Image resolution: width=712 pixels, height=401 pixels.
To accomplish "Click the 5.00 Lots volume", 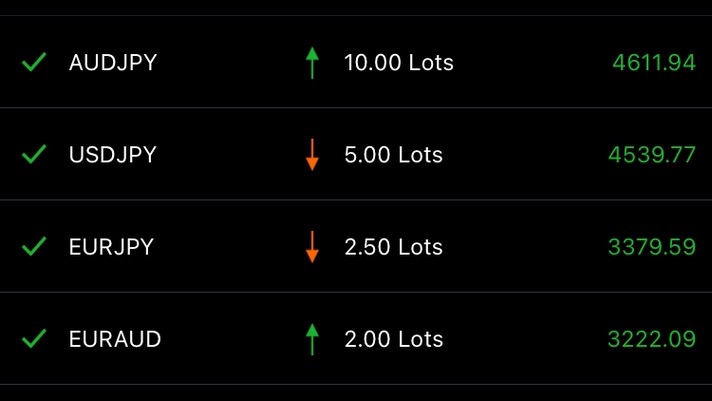I will 393,155.
